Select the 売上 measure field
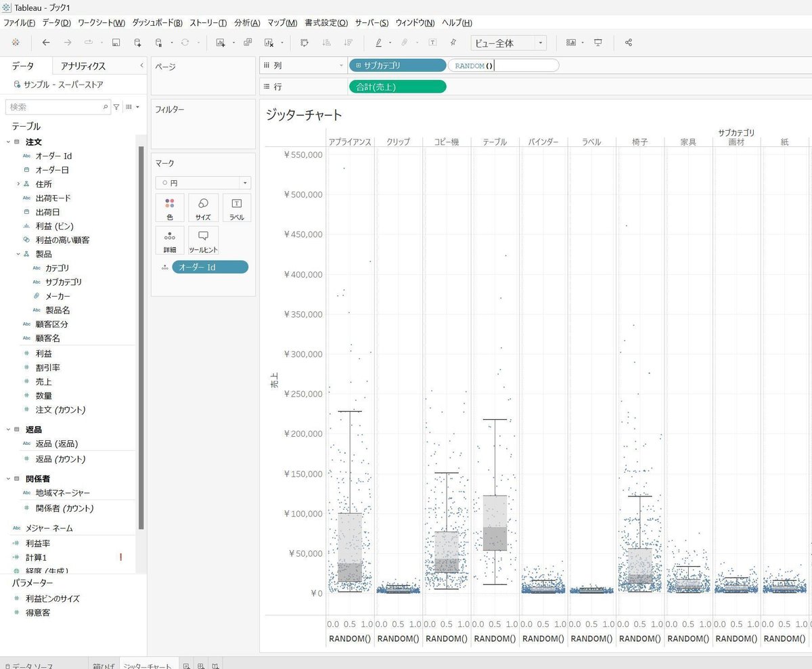 [43, 381]
